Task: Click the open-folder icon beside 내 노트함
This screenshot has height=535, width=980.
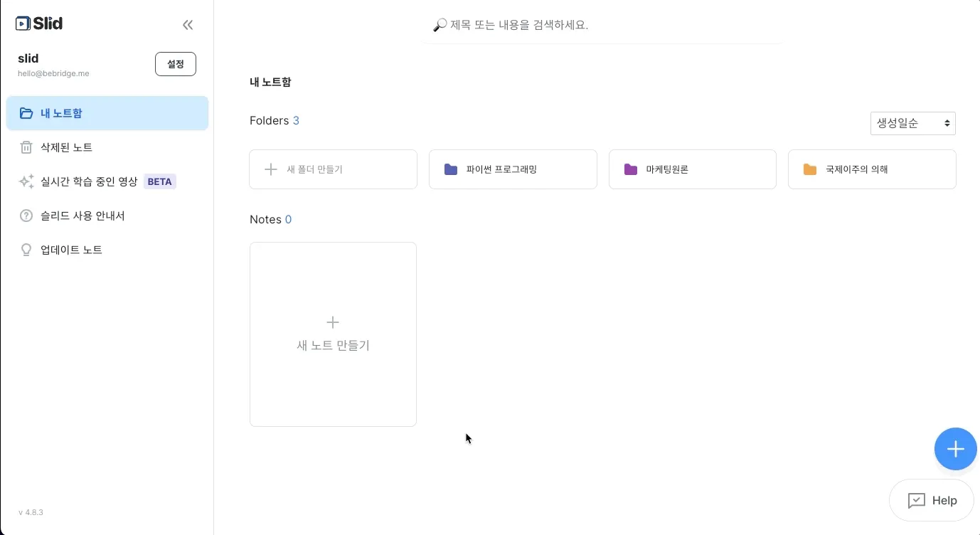Action: click(x=26, y=113)
